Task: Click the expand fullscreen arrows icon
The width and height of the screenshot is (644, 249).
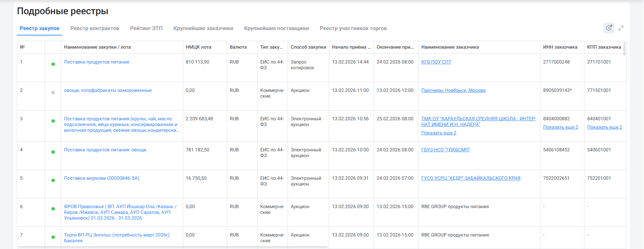Action: [621, 28]
